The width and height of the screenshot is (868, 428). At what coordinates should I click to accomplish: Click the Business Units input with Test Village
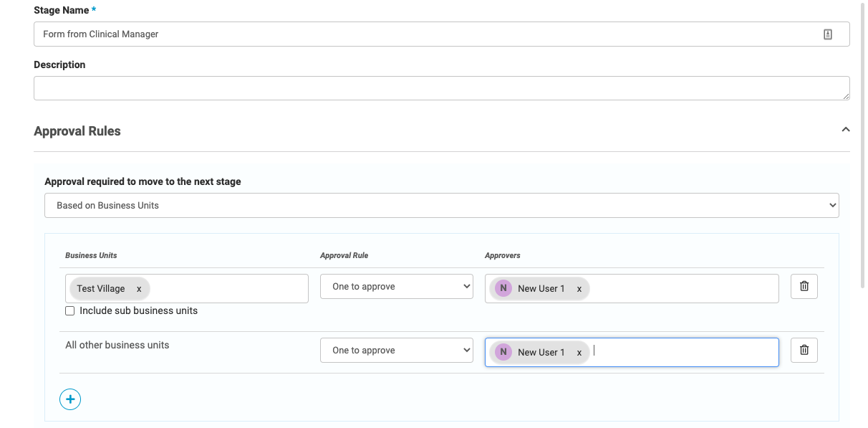187,288
